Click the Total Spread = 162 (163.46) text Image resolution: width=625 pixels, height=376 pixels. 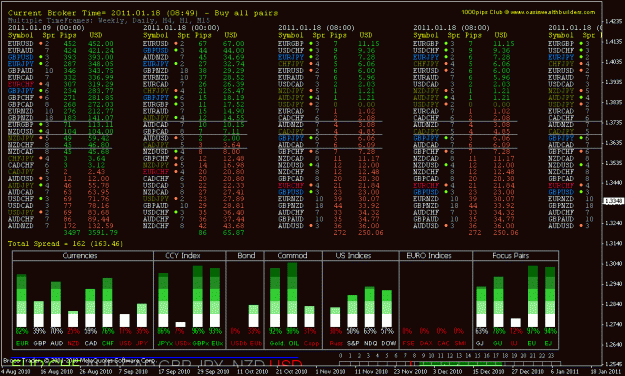65,244
